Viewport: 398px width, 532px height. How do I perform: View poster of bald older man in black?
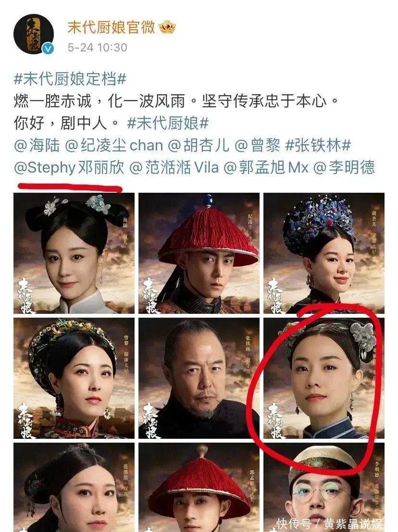pos(199,378)
